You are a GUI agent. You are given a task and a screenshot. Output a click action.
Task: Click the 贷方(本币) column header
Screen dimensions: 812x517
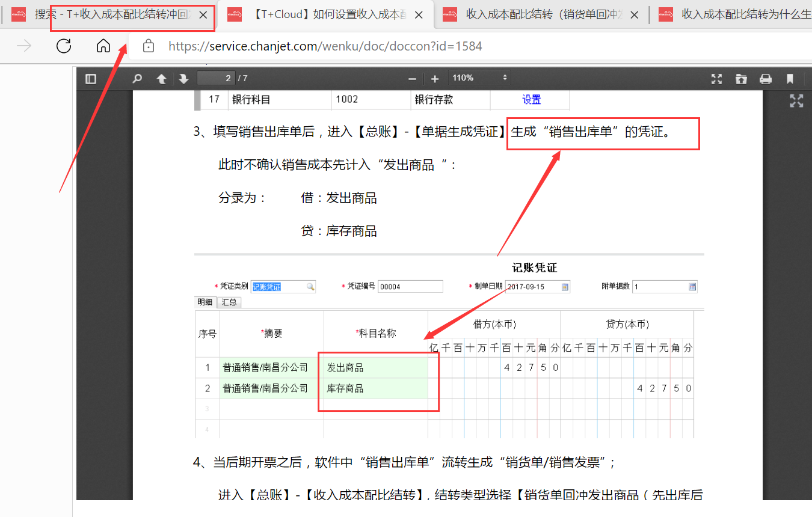[627, 325]
